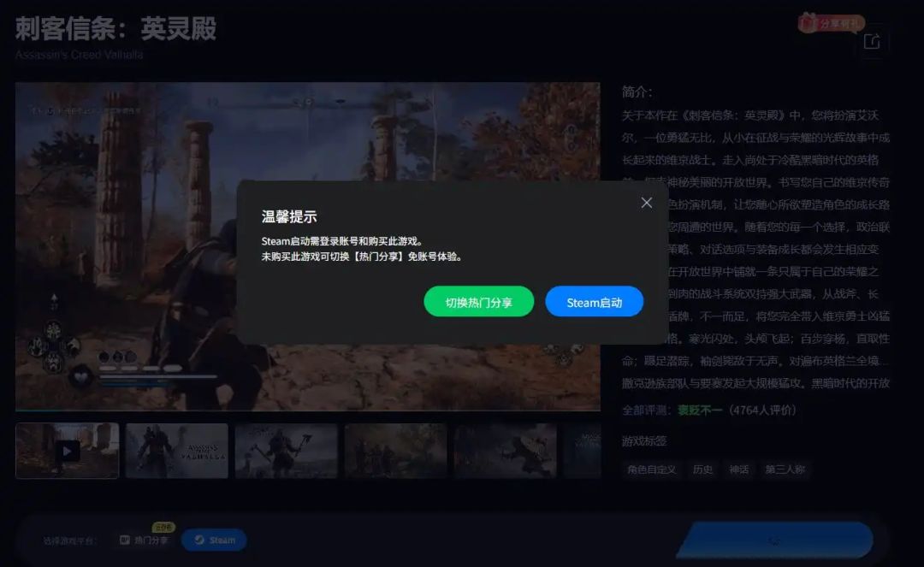924x567 pixels.
Task: Open the share icon at top right
Action: 872,43
